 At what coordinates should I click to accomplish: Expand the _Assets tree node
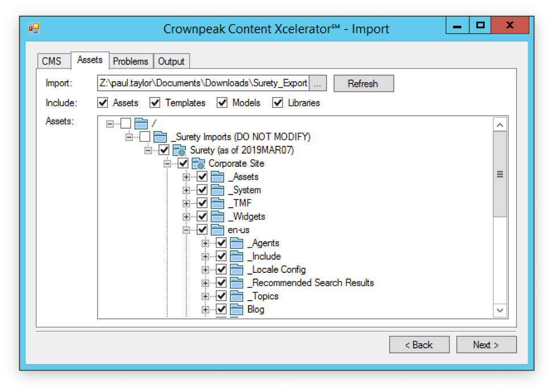coord(186,177)
